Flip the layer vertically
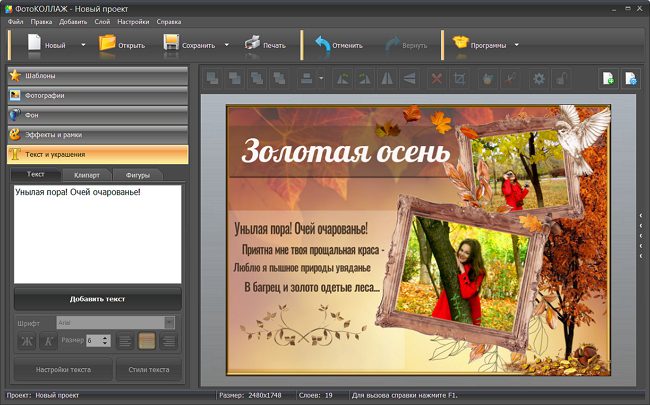Screen dimensions: 650x405 click(410, 78)
